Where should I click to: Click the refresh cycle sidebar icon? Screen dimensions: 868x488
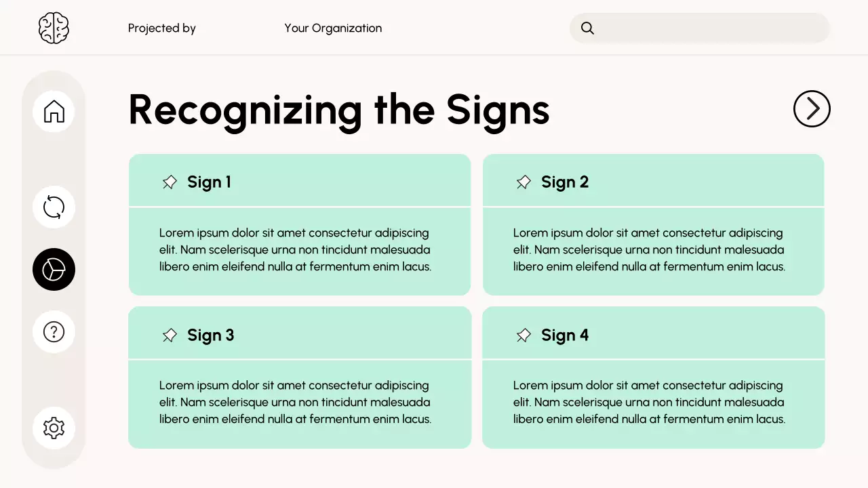(x=54, y=207)
